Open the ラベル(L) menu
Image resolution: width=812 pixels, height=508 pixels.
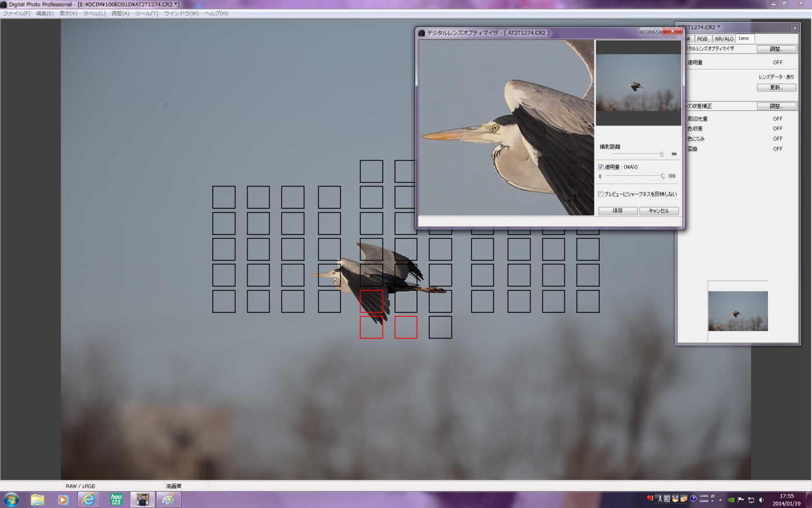tap(94, 13)
